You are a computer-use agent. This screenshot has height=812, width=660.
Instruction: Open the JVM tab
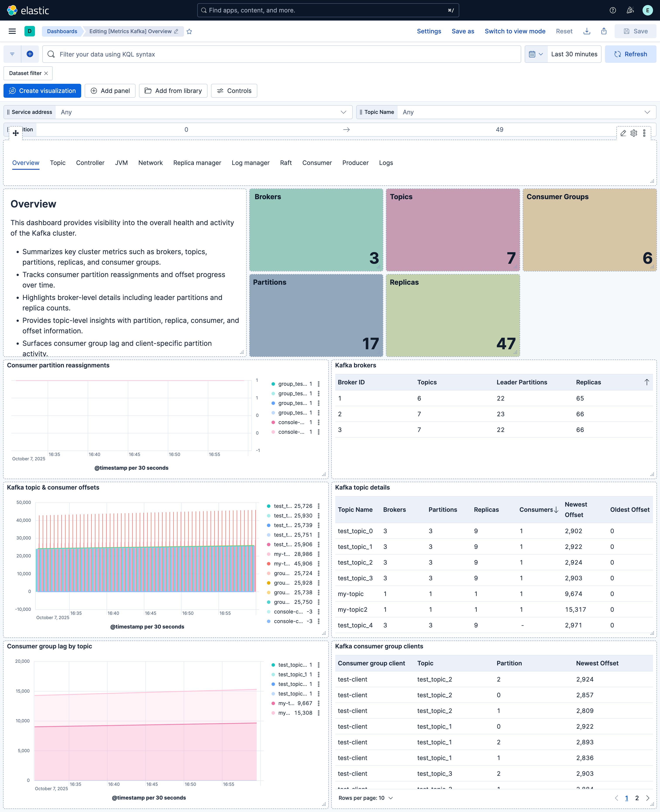pos(121,163)
